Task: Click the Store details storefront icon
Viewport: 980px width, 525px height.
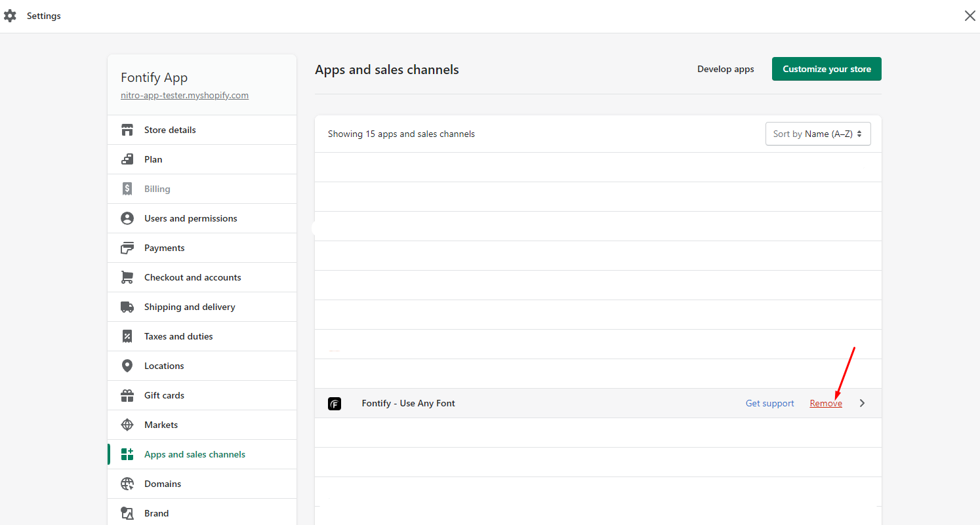Action: (x=127, y=130)
